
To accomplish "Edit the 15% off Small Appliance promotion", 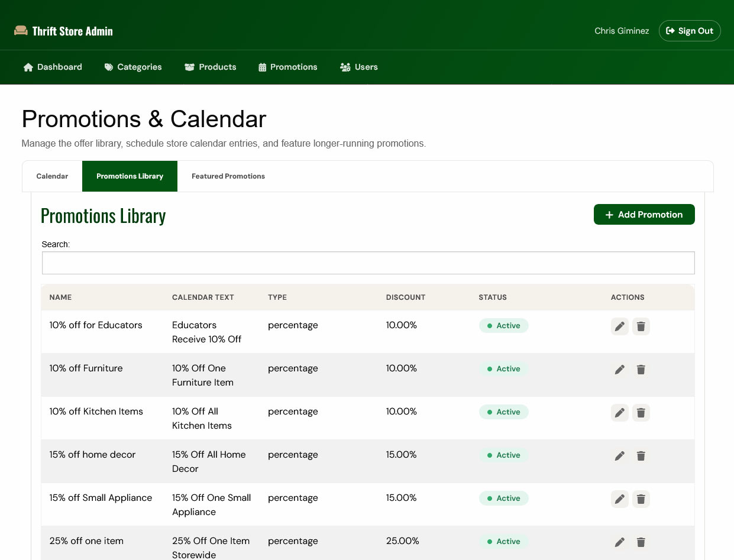I will click(x=620, y=499).
